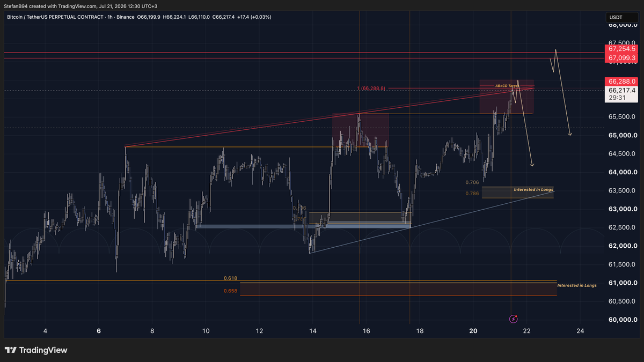
Task: Select the 1h interval label in header
Action: point(111,17)
